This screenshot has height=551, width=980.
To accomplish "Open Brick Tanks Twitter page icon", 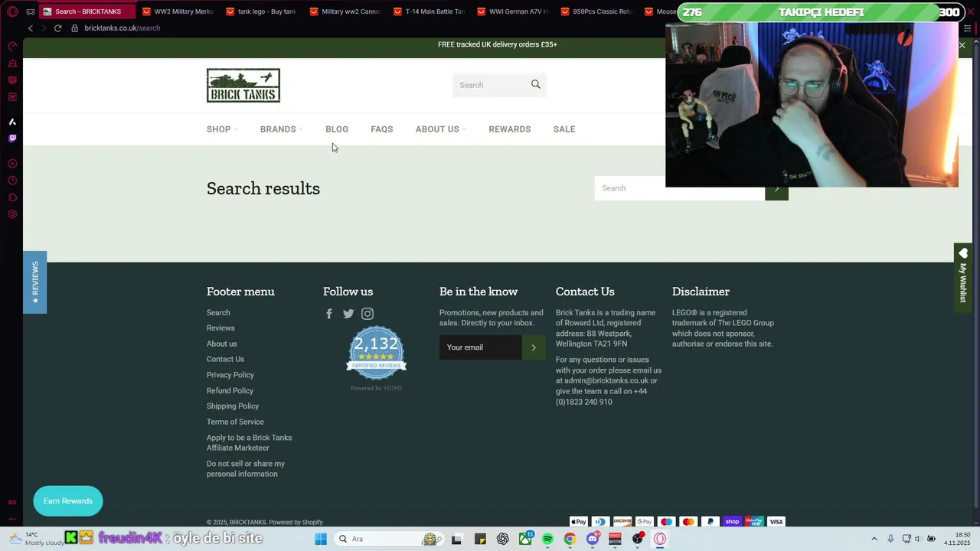I will 348,314.
